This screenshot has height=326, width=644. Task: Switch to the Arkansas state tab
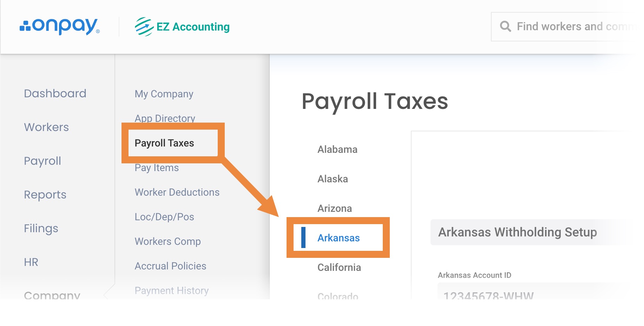click(x=339, y=238)
